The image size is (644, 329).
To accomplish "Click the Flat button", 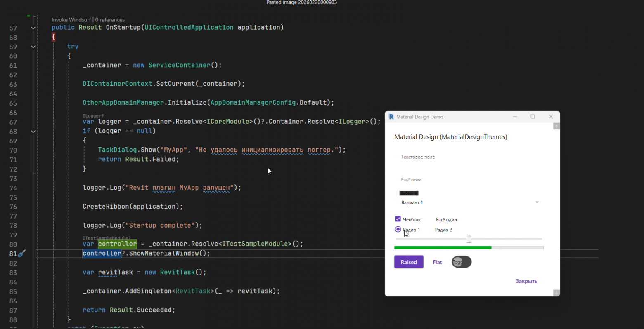I will pos(437,262).
